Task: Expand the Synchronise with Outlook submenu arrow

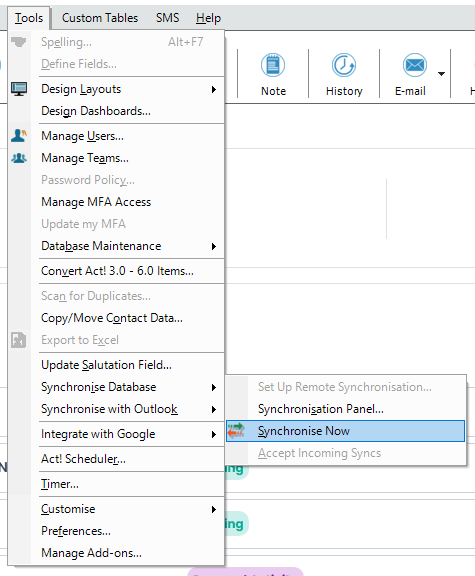Action: (x=214, y=409)
